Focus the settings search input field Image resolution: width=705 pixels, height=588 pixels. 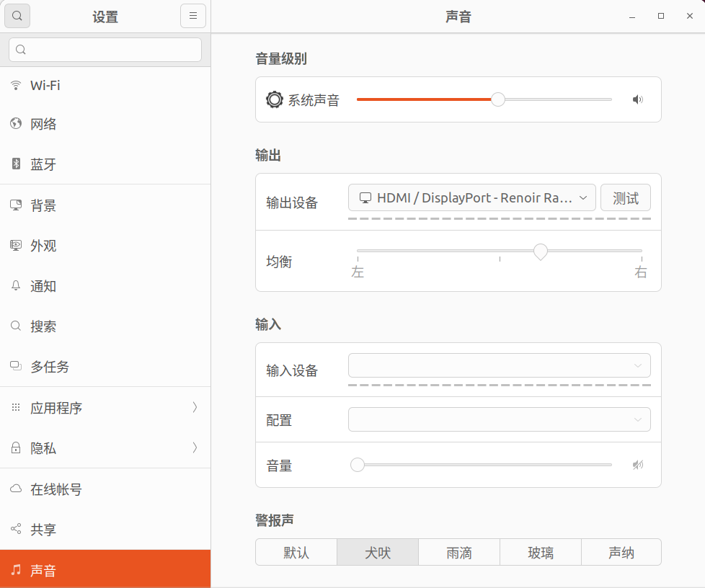[x=105, y=50]
